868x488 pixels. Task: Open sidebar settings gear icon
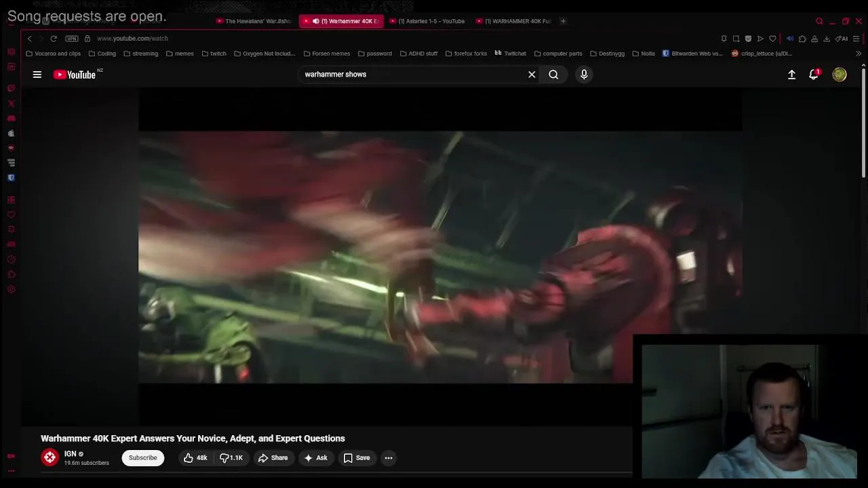click(11, 289)
